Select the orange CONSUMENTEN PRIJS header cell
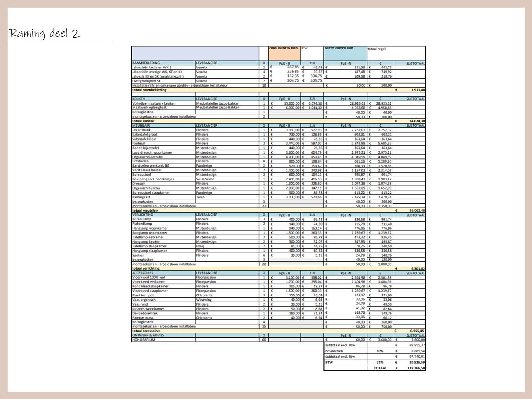This screenshot has width=532, height=399. pos(285,53)
